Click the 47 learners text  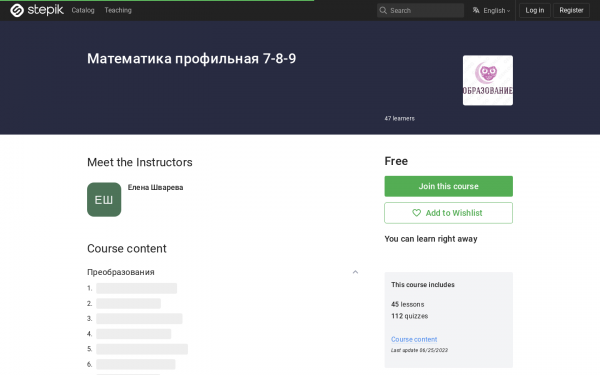pyautogui.click(x=399, y=119)
